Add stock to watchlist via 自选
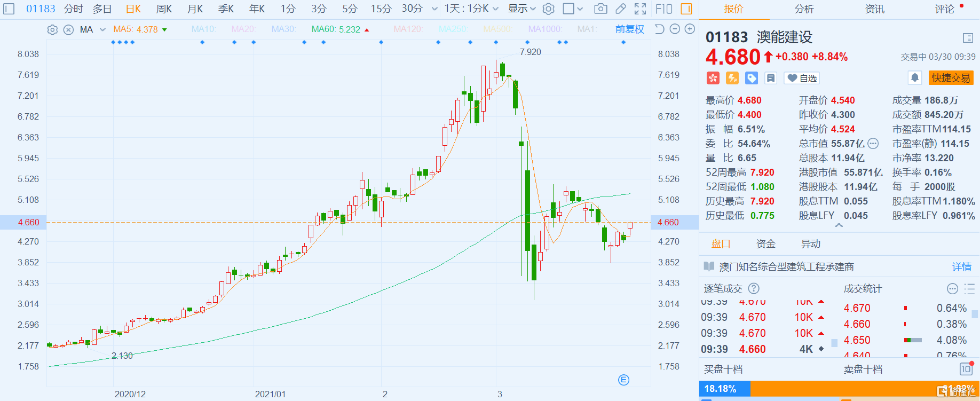 (x=802, y=78)
